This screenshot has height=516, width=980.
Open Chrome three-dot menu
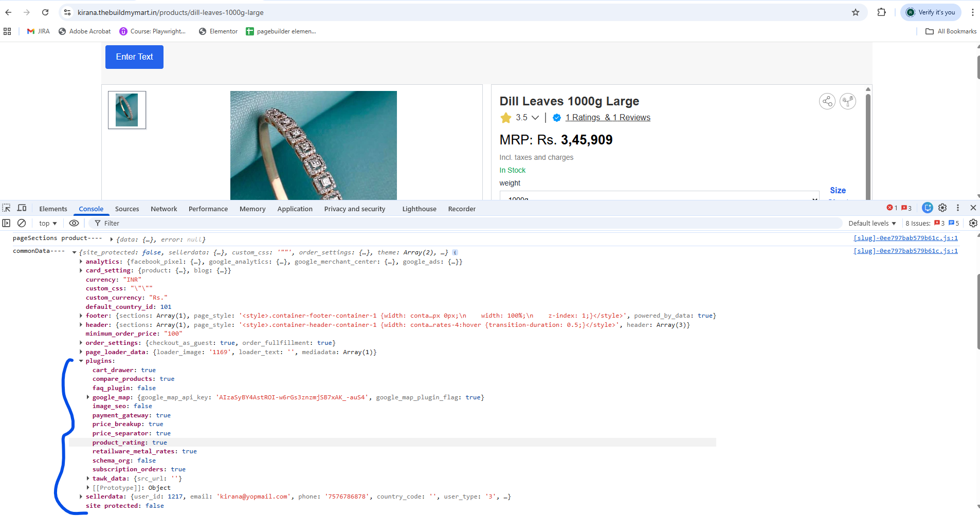(x=973, y=12)
